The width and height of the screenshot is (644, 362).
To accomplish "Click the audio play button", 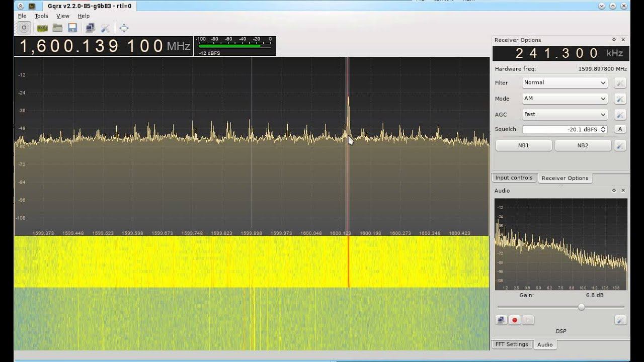I will point(528,320).
